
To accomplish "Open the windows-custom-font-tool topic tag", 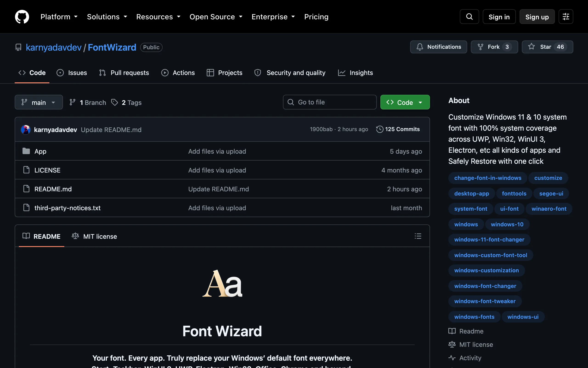I will click(491, 255).
